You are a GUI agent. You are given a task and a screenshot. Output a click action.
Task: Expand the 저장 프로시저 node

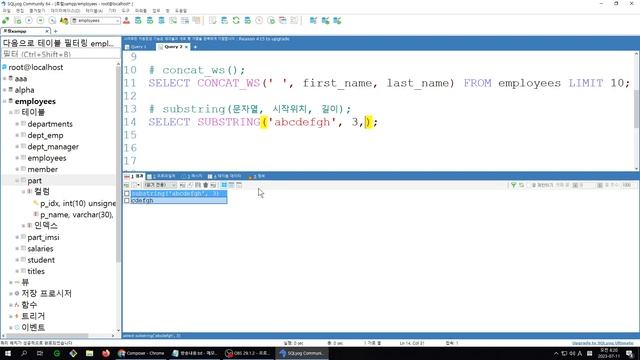point(11,293)
